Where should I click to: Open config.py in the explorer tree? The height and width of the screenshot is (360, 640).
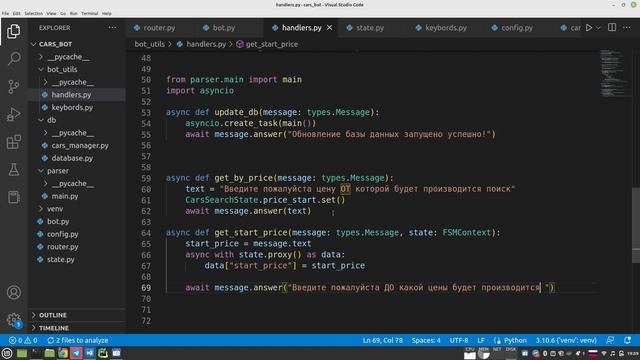pyautogui.click(x=62, y=234)
